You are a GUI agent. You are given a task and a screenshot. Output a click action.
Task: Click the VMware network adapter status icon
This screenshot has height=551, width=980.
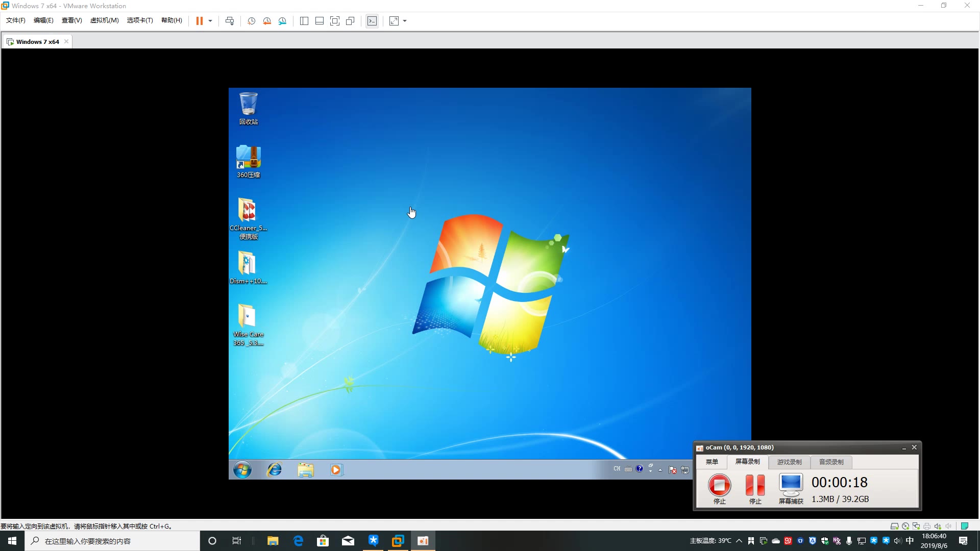tap(916, 526)
